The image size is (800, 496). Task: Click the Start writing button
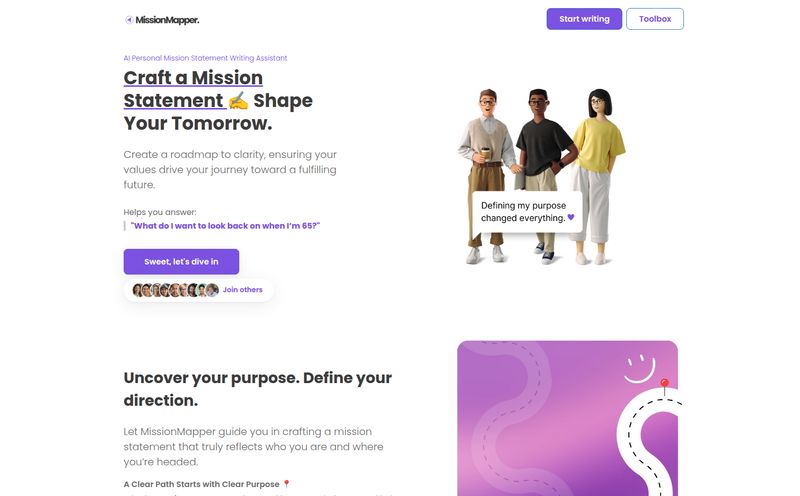pos(584,19)
